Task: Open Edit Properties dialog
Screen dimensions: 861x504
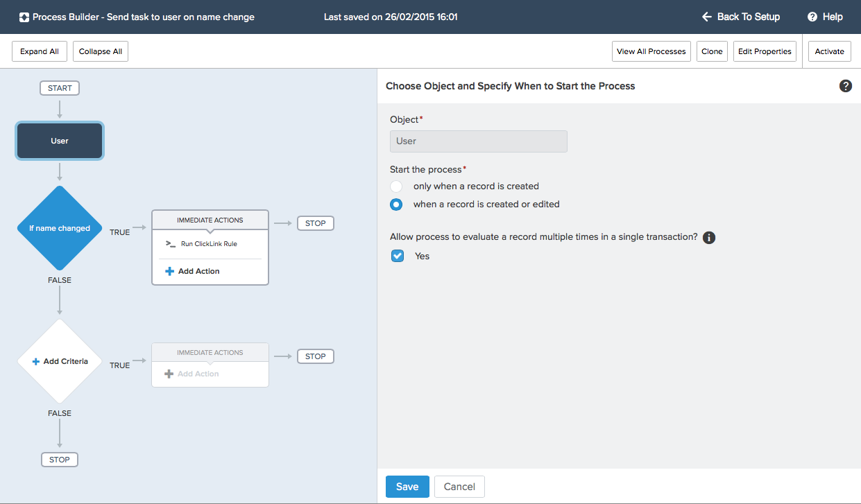Action: coord(765,51)
